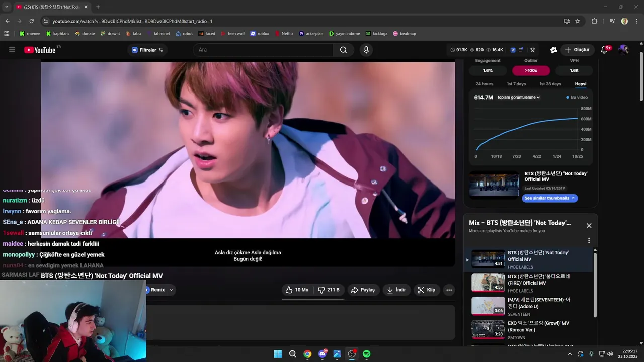Expand the Remix dropdown arrow
644x362 pixels.
(x=171, y=290)
